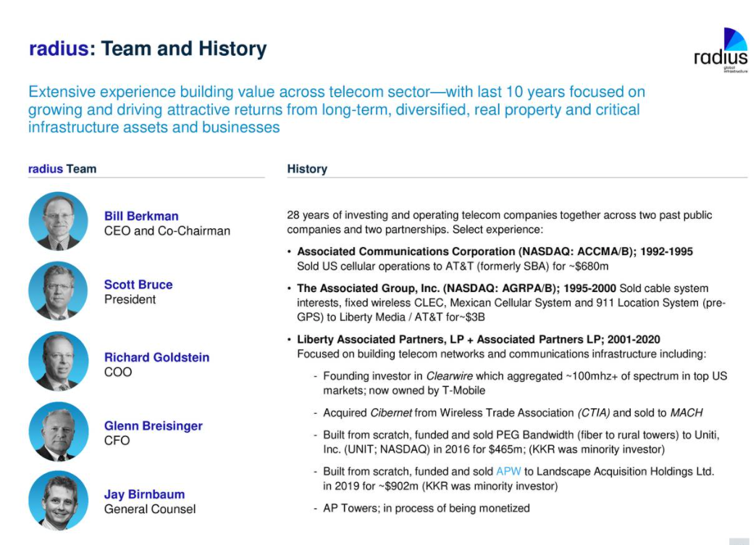Select Jay Birnbaum's portrait photo
Screen dimensions: 756x545
point(59,501)
